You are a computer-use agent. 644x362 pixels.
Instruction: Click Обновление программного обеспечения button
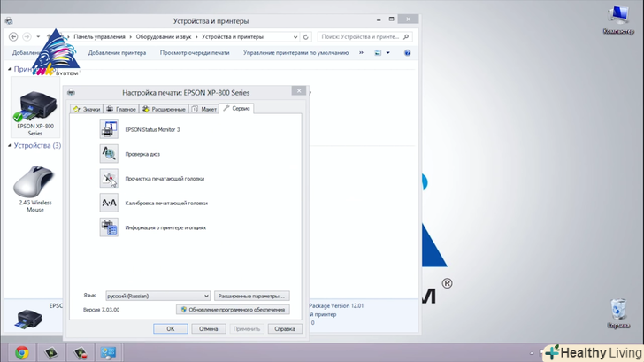click(x=233, y=310)
